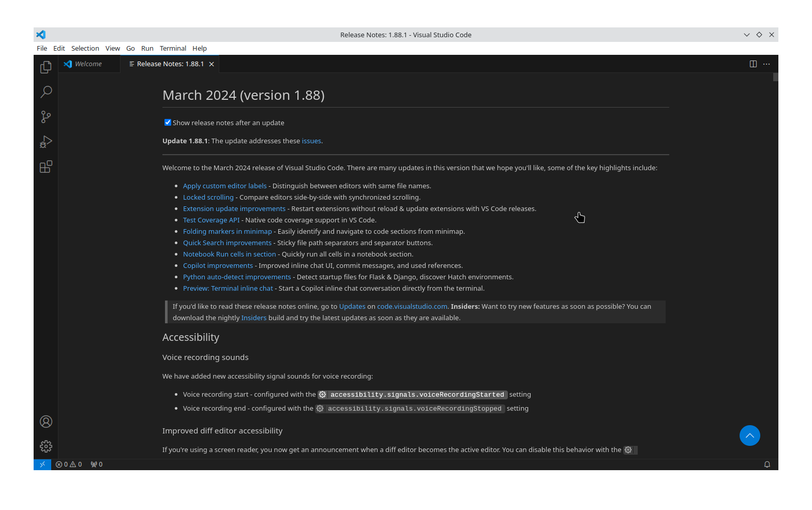Image resolution: width=812 pixels, height=510 pixels.
Task: Open the Manage gear icon
Action: click(46, 446)
